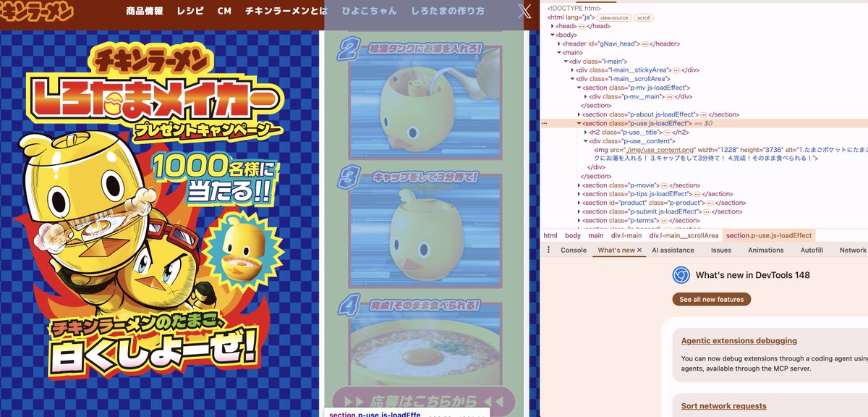Image resolution: width=868 pixels, height=417 pixels.
Task: Click the しろたまの作り方 nav link
Action: 448,11
